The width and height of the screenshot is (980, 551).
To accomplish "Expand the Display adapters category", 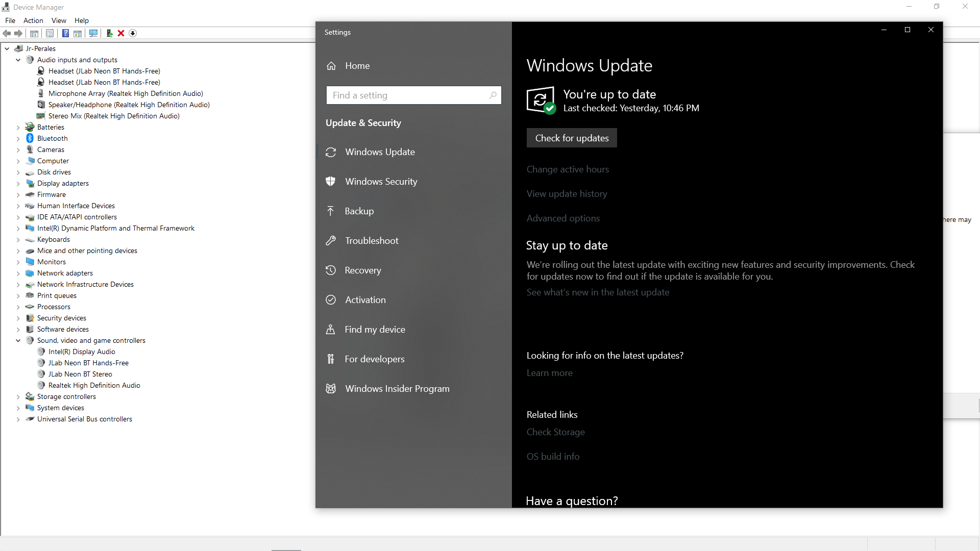I will 18,184.
